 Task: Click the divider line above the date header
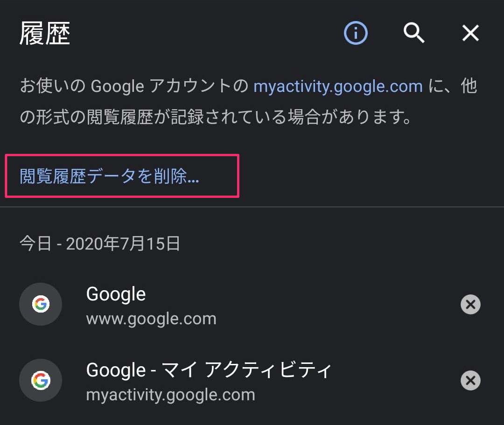click(x=252, y=207)
